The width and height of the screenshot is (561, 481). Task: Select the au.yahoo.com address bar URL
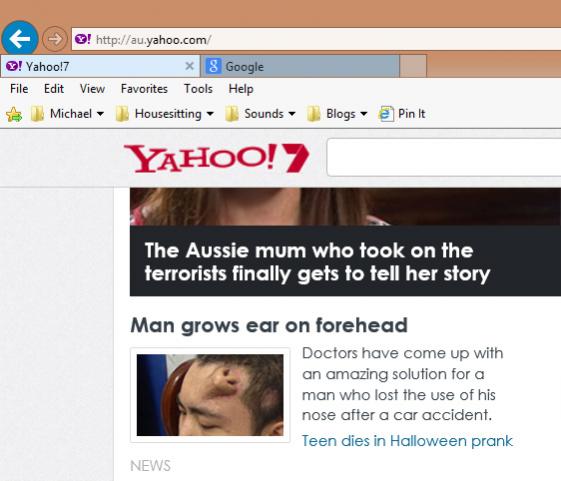click(x=153, y=40)
